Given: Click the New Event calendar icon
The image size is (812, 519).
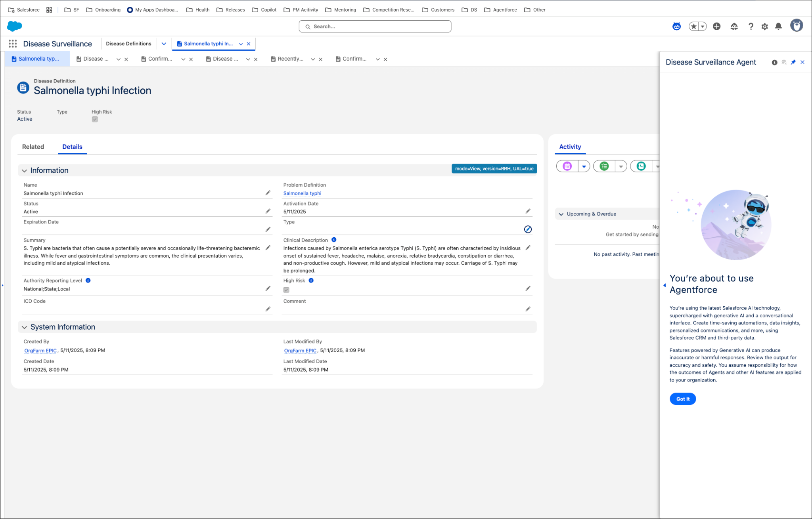Looking at the screenshot, I should pos(567,166).
